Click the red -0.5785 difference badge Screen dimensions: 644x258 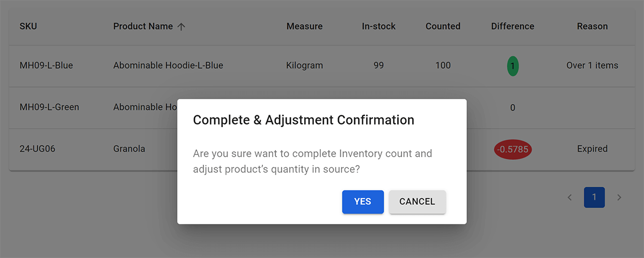[x=513, y=149]
